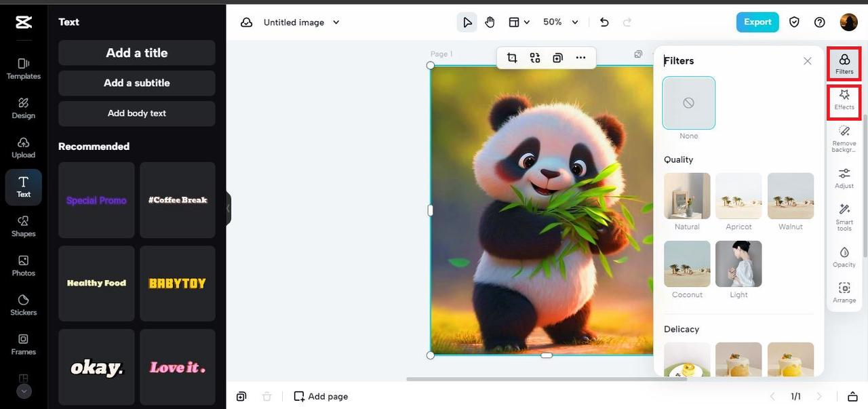868x409 pixels.
Task: Open the Templates sidebar panel
Action: coord(24,69)
